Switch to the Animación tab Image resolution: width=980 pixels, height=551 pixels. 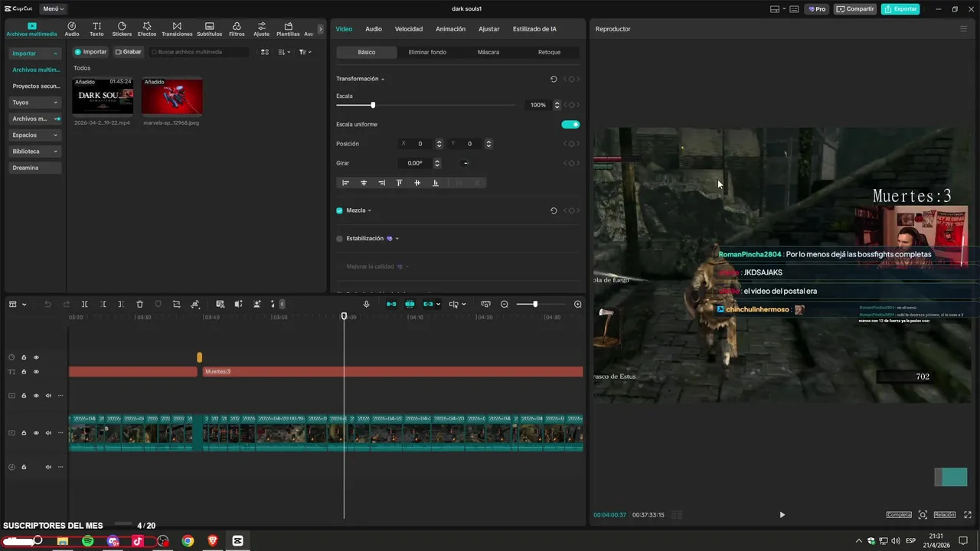pyautogui.click(x=450, y=29)
